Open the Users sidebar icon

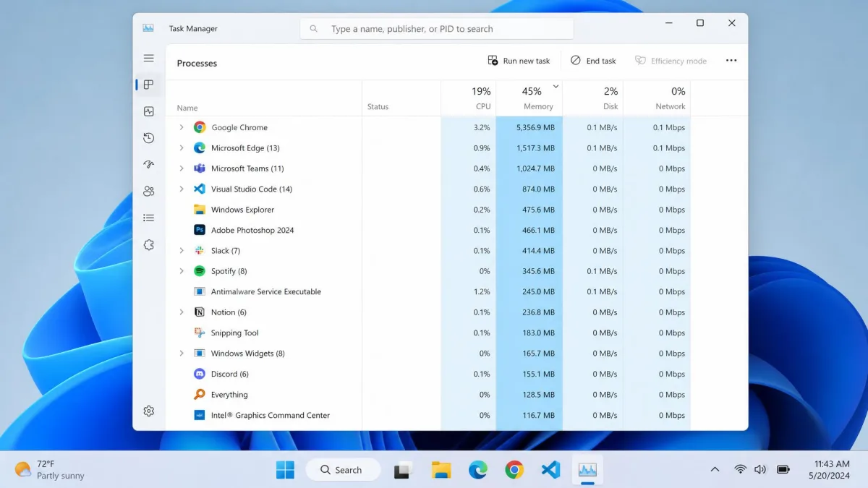148,192
